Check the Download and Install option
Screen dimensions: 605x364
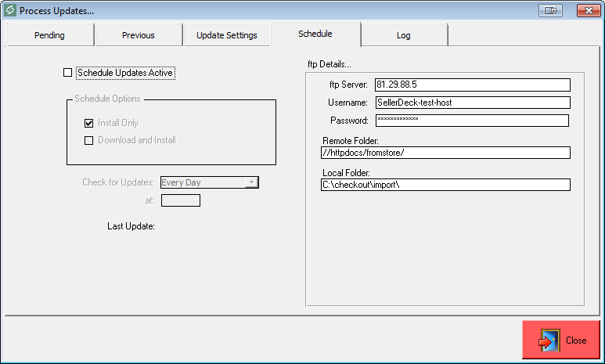pyautogui.click(x=89, y=140)
